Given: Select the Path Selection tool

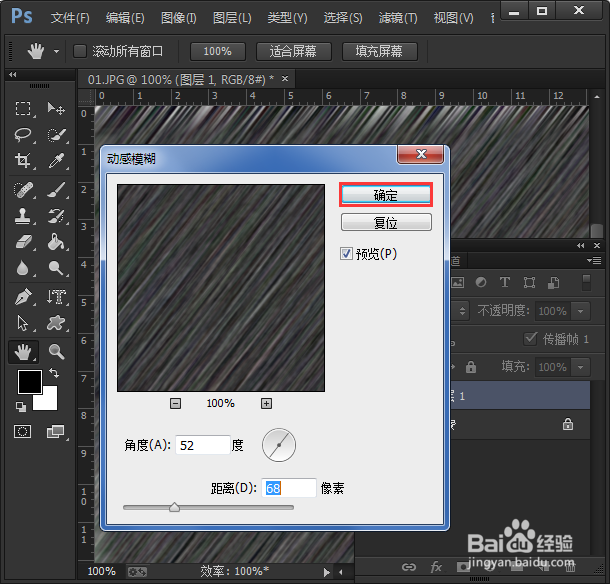Looking at the screenshot, I should [23, 323].
